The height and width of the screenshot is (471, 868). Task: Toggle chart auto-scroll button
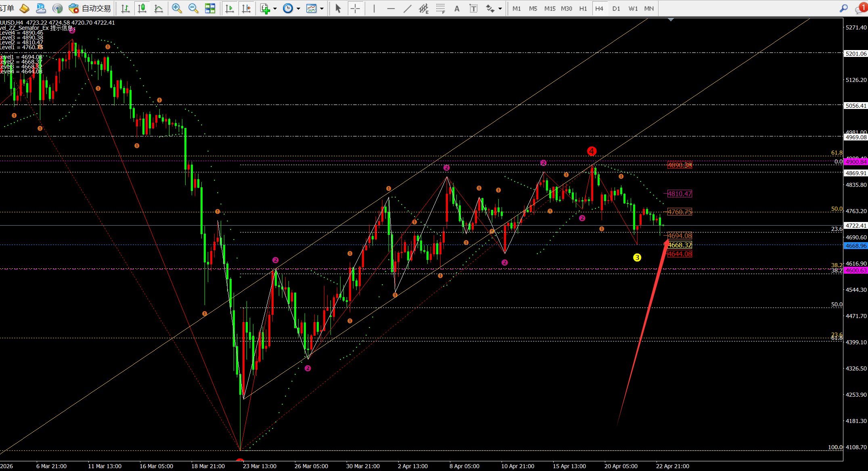pyautogui.click(x=230, y=8)
